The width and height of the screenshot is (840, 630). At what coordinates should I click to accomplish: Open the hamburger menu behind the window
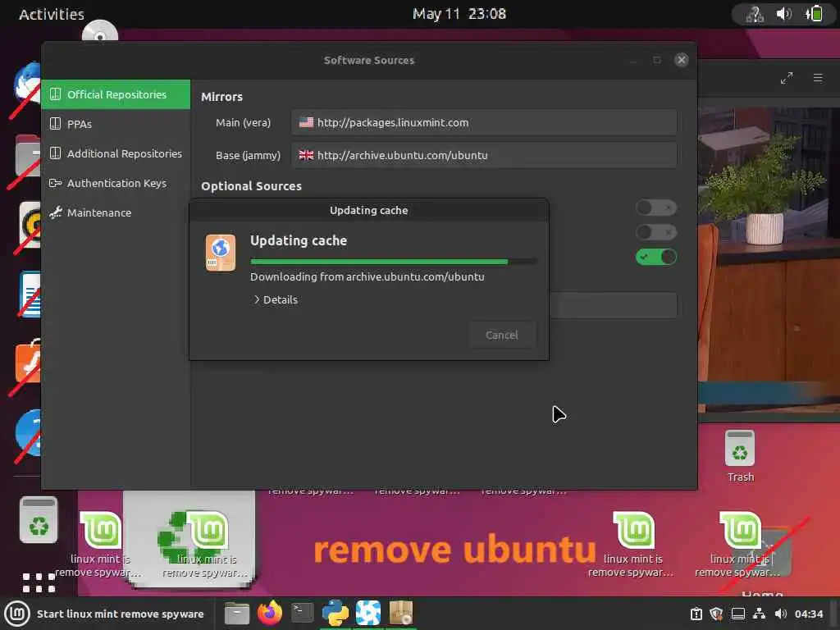coord(818,78)
